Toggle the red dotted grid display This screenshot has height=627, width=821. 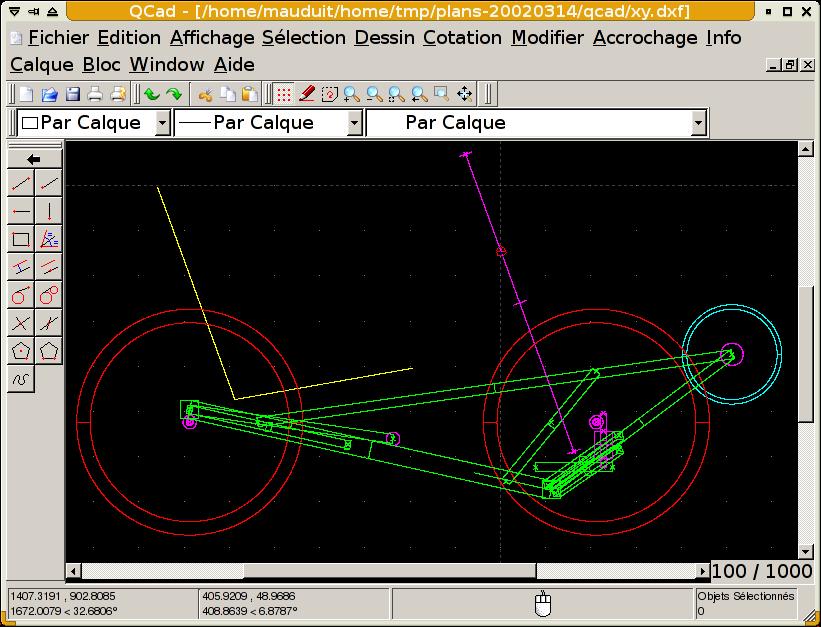point(284,94)
